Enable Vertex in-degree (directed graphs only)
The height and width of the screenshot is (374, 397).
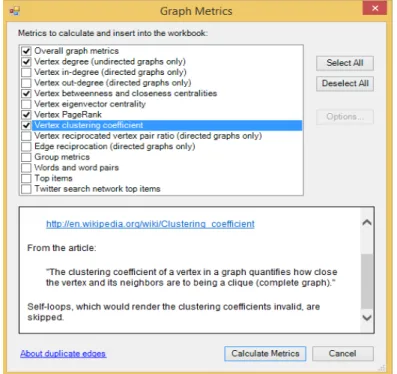[x=26, y=72]
